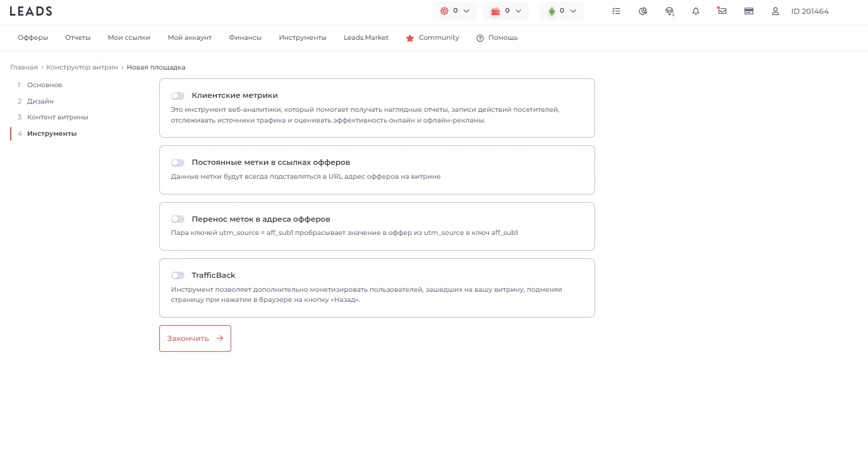Open the mail envelope with red dot
Viewport: 868px width, 449px height.
[722, 11]
